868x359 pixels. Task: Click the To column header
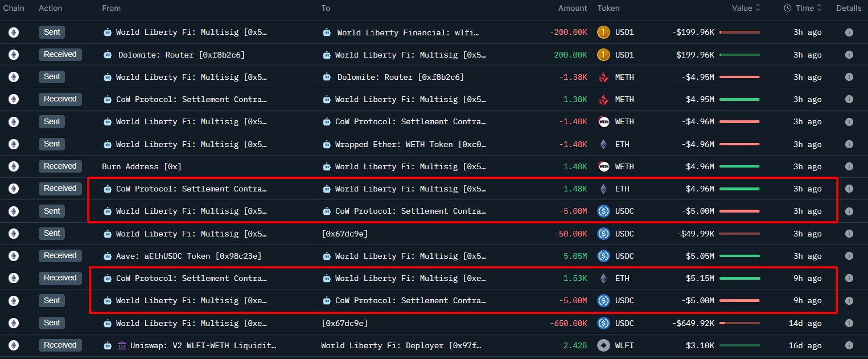tap(326, 8)
